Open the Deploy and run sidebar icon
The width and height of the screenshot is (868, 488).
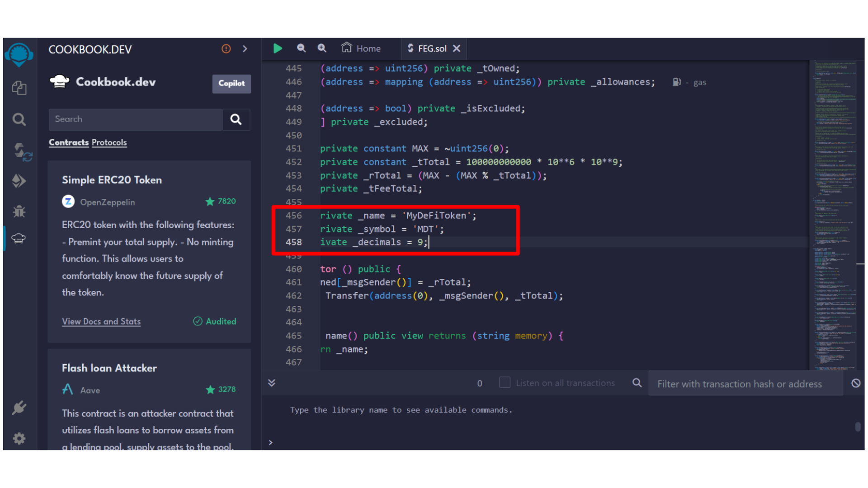click(19, 181)
